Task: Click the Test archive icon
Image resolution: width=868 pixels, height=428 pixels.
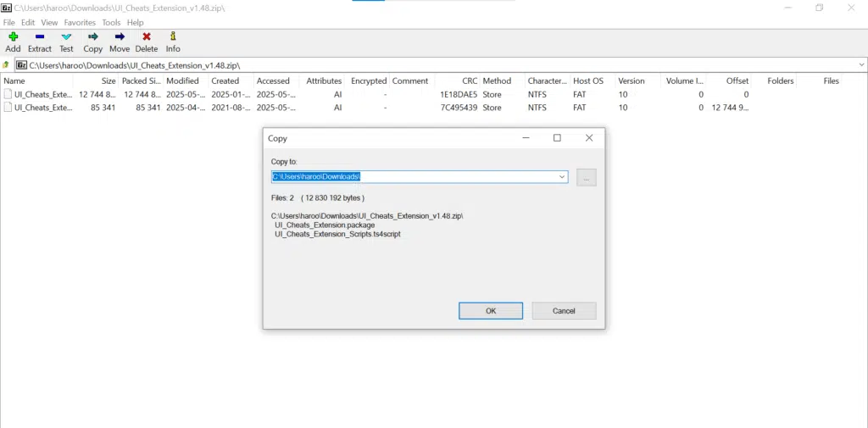Action: coord(66,36)
